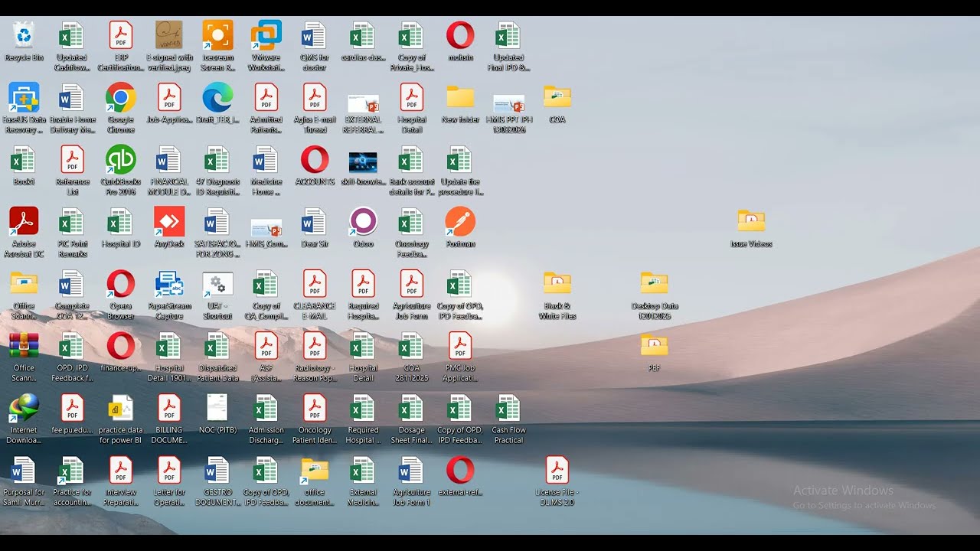Open the E-signed with verified.jpeg image
Screen dimensions: 980x551
coord(169,35)
